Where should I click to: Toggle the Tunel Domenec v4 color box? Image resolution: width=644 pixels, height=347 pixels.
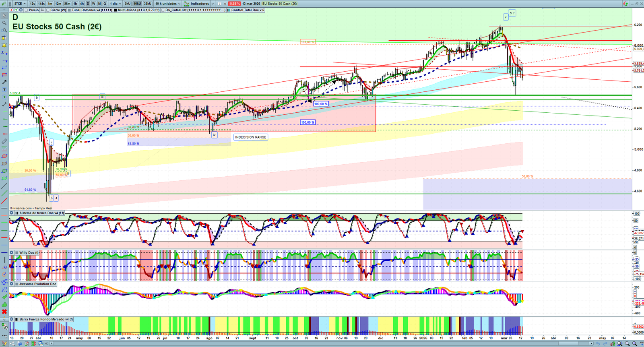point(69,10)
